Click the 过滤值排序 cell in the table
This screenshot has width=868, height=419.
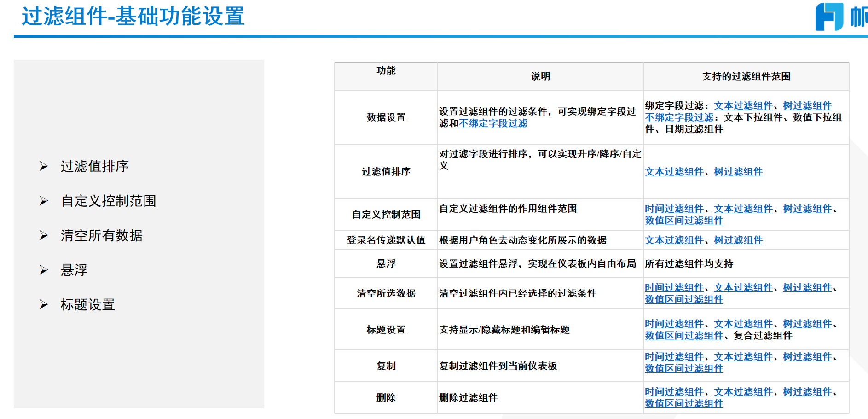(386, 172)
